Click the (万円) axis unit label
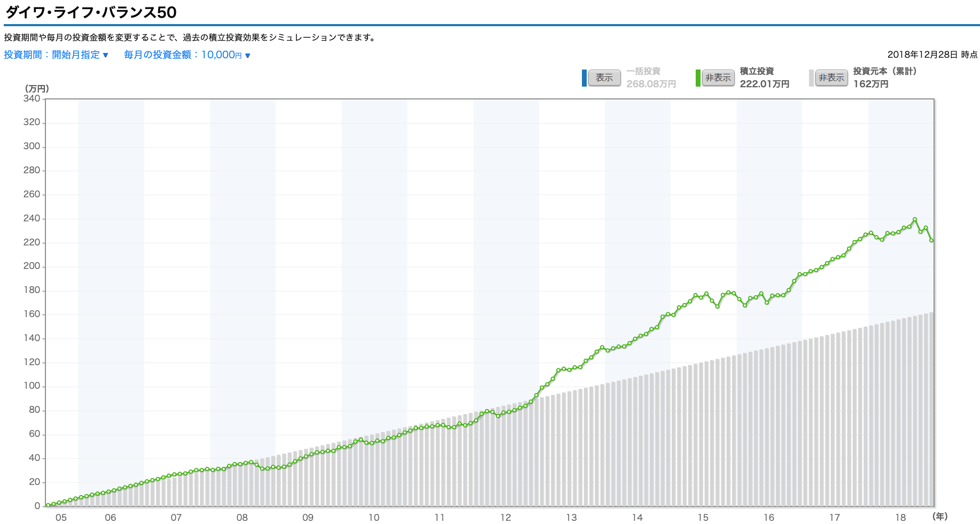Screen dimensions: 980x524 tap(37, 89)
